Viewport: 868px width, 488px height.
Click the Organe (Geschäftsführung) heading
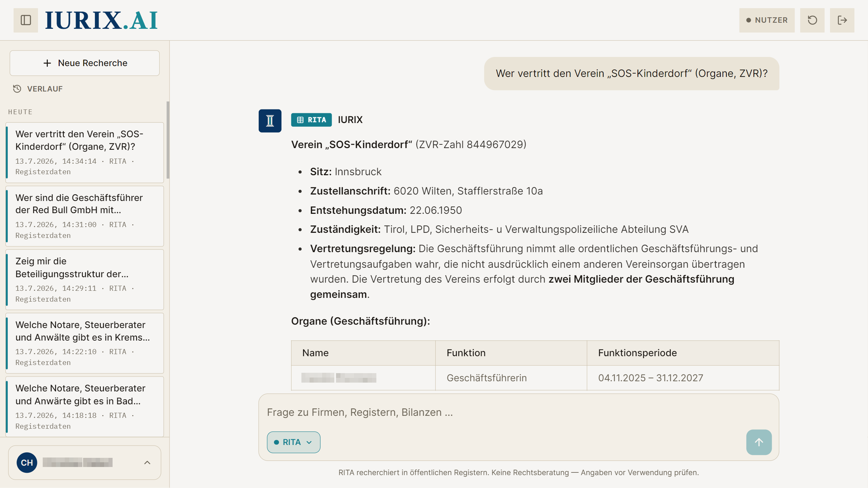coord(360,321)
